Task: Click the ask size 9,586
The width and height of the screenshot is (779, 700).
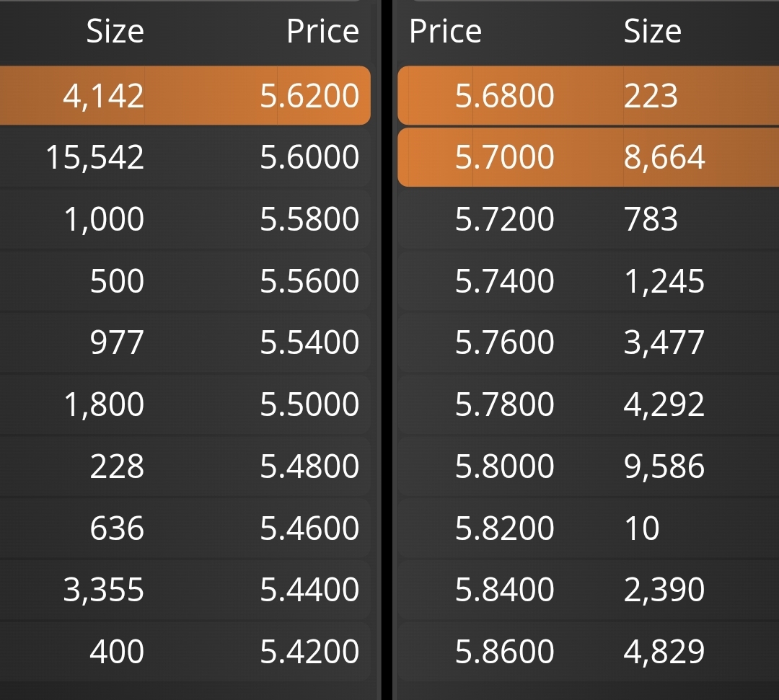Action: point(664,466)
